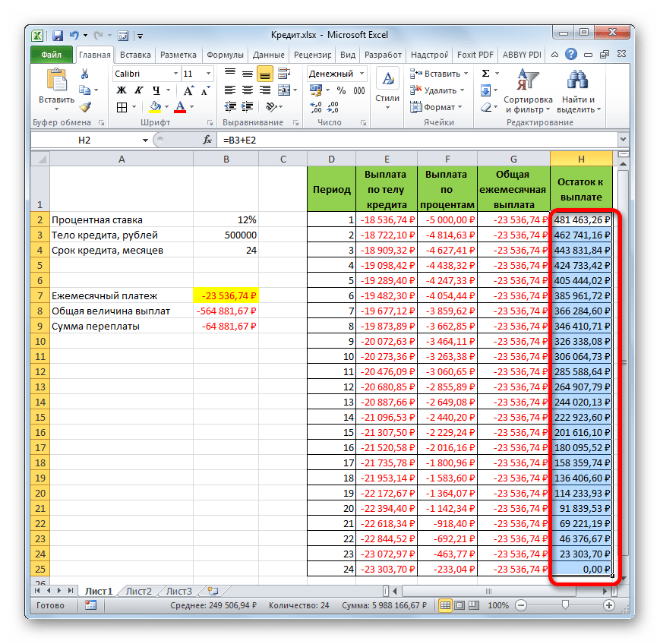Click the percent style icon

coord(341,90)
